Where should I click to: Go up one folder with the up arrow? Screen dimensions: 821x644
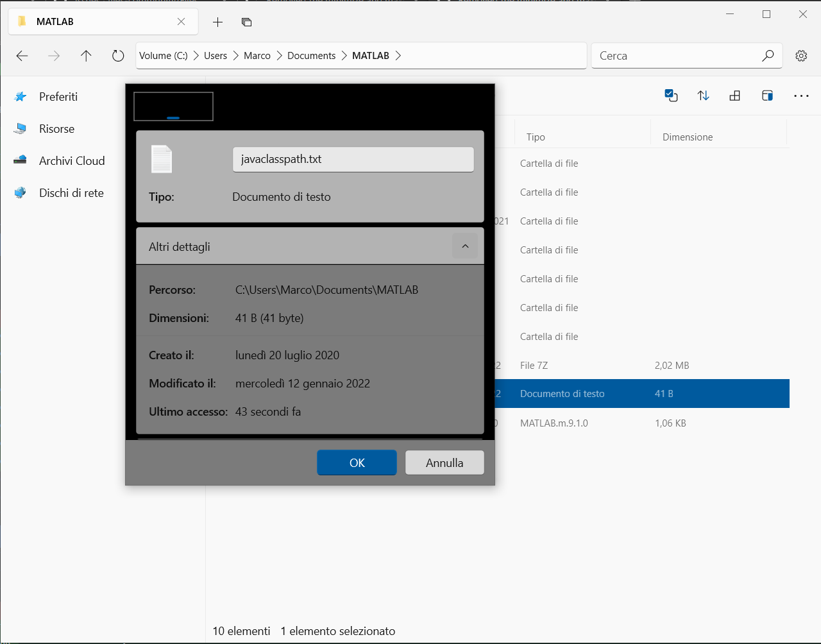pos(86,56)
